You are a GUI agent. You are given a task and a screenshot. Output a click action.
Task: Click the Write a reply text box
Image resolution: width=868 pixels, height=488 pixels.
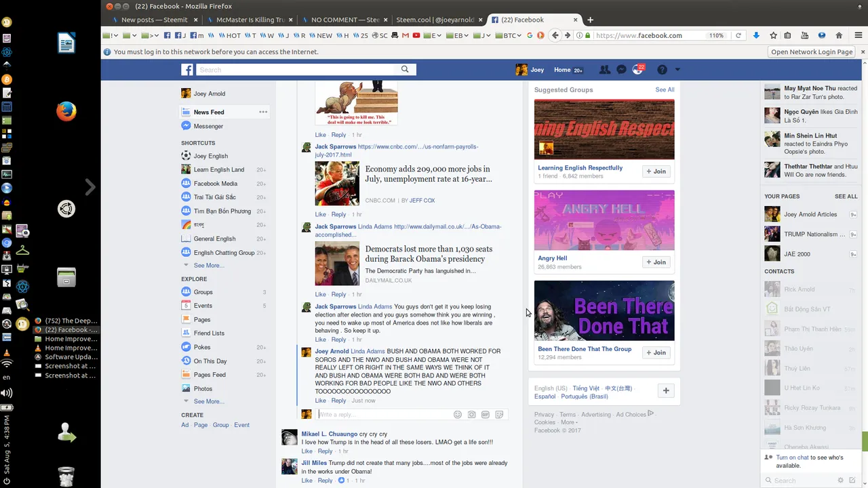point(383,414)
